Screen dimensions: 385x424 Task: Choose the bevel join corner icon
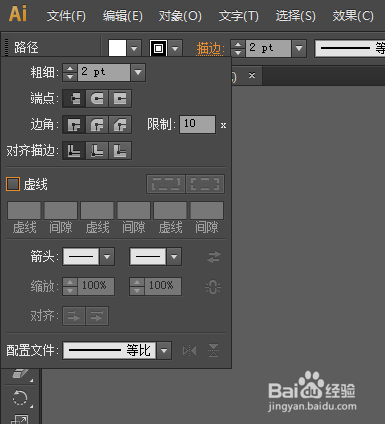(120, 125)
